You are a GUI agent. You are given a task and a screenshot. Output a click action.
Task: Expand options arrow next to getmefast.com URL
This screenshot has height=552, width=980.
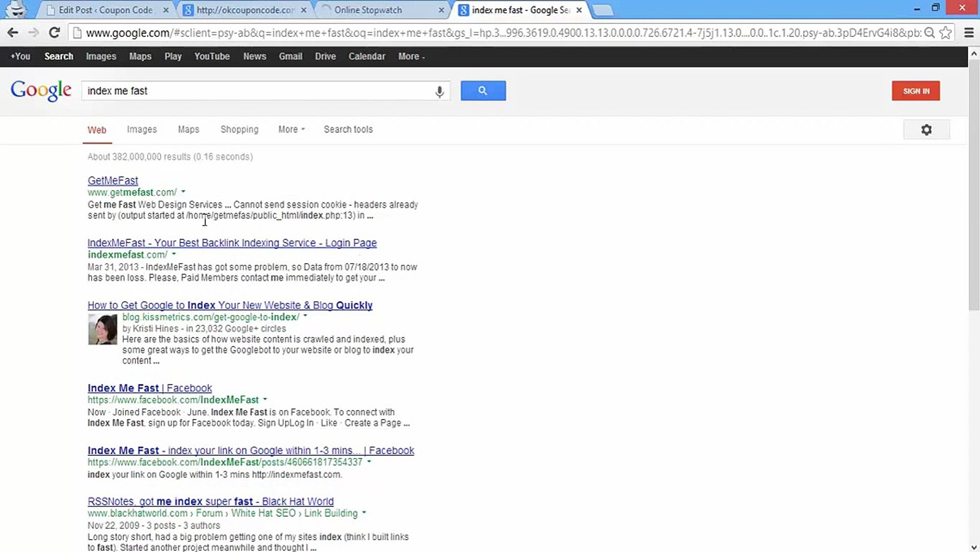[183, 192]
